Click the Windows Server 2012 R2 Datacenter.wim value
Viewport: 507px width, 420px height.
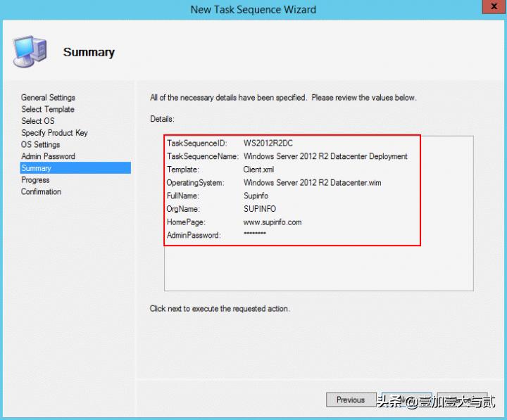312,183
